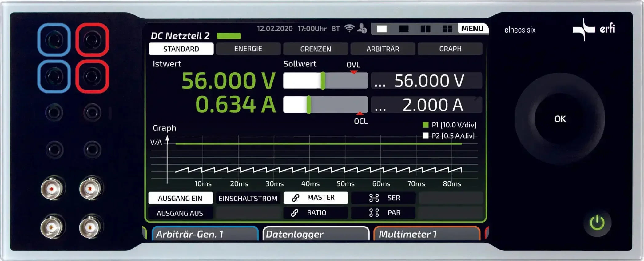
Task: Adjust the voltage setpoint slider
Action: tap(325, 81)
